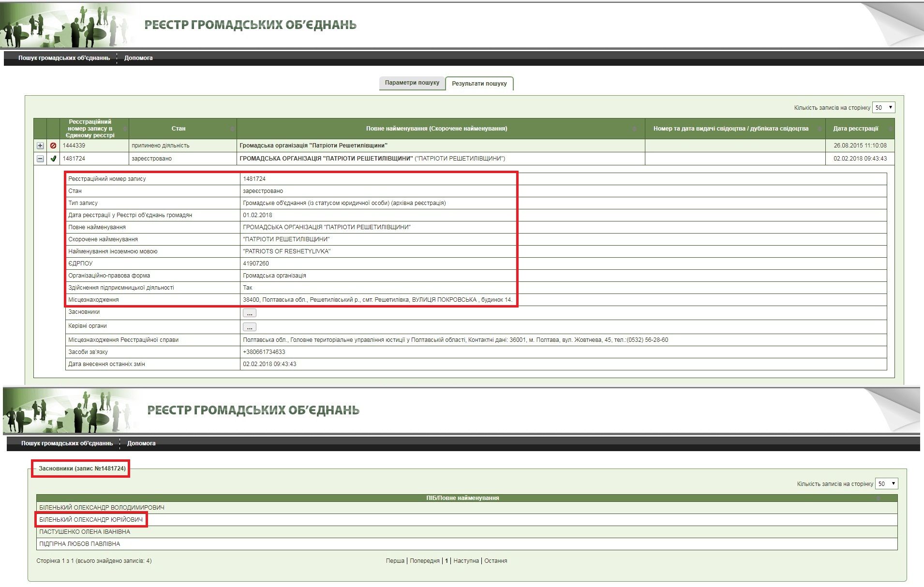Screen dimensions: 924x587
Task: Click the red terminated status icon
Action: [53, 146]
